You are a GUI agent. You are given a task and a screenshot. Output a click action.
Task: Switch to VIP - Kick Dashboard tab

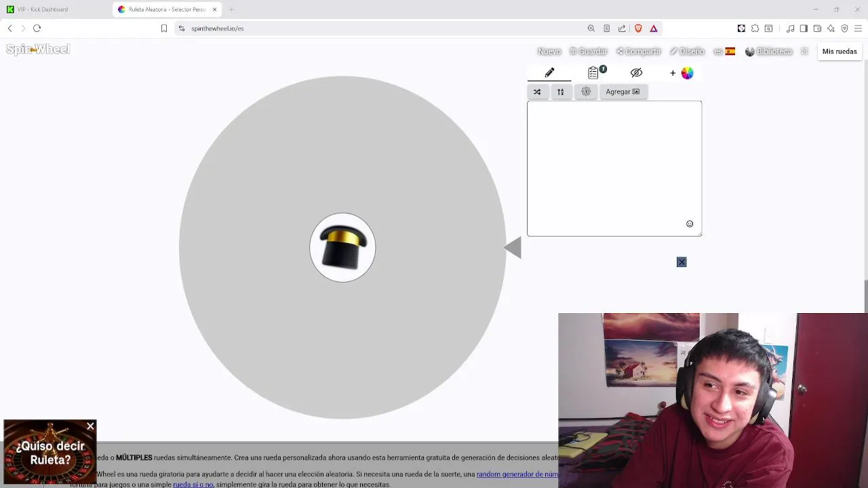pyautogui.click(x=54, y=9)
